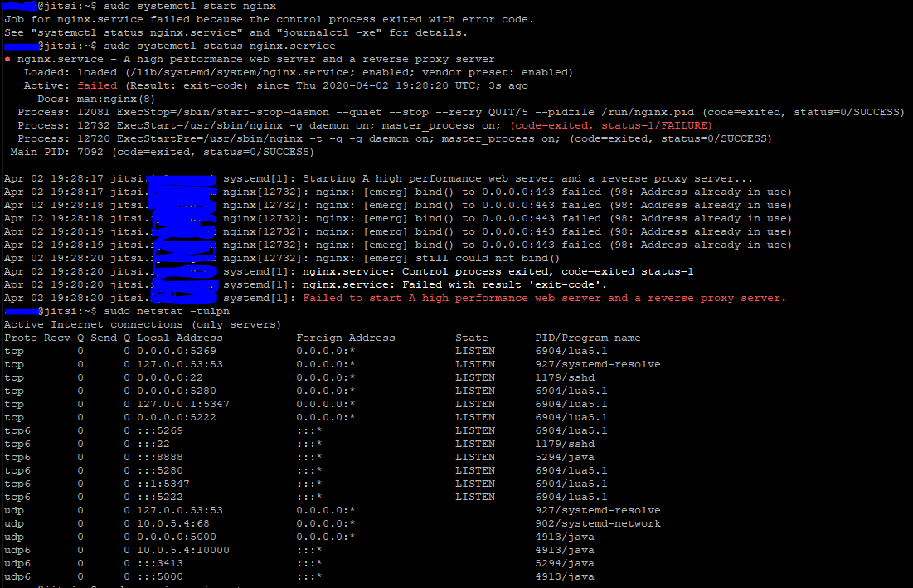Click the red 'Failed to start A high performance' message
This screenshot has width=913, height=588.
[x=544, y=298]
